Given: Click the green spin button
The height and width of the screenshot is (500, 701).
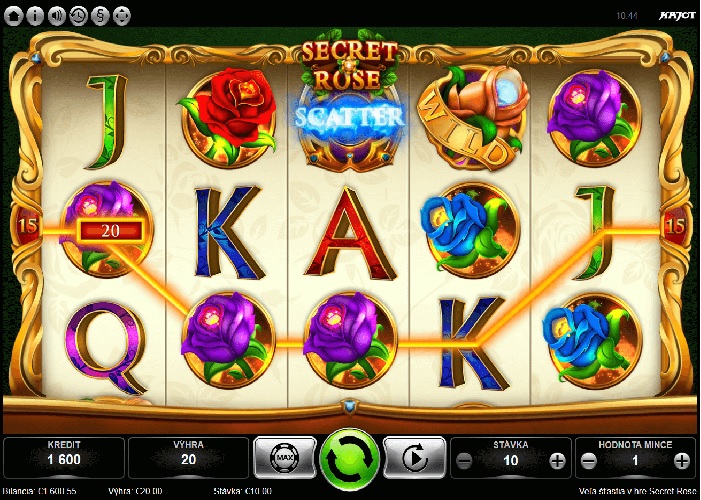Looking at the screenshot, I should (x=350, y=459).
